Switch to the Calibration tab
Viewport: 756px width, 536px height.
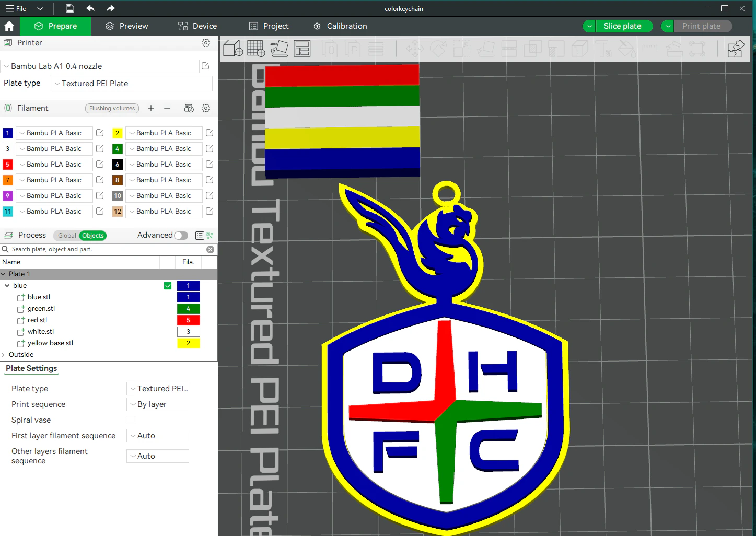pyautogui.click(x=340, y=26)
